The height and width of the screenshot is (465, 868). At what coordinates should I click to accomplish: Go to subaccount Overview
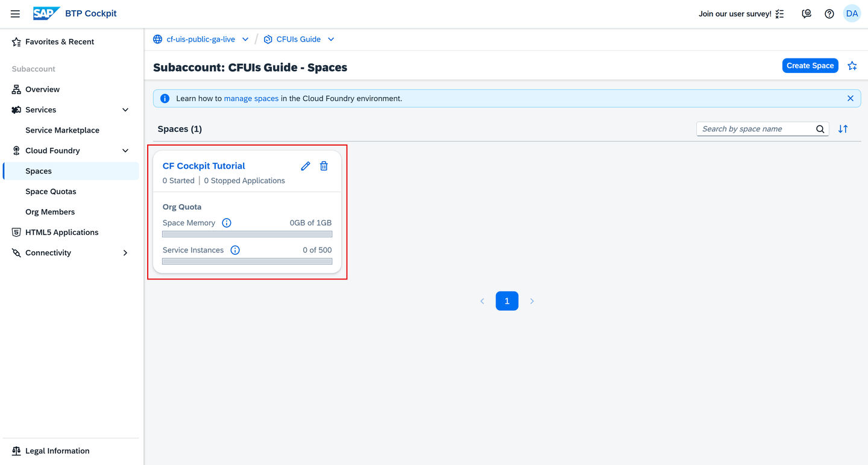point(71,89)
